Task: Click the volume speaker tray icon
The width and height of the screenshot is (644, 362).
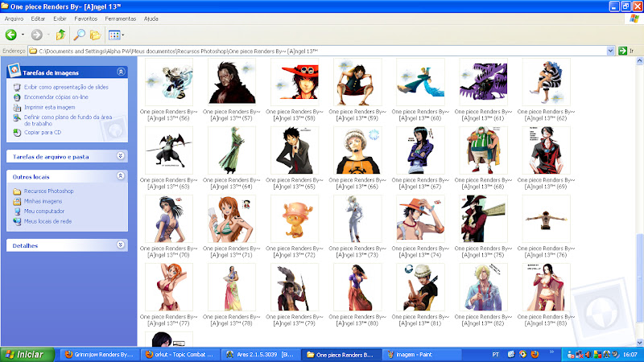Action: point(588,355)
